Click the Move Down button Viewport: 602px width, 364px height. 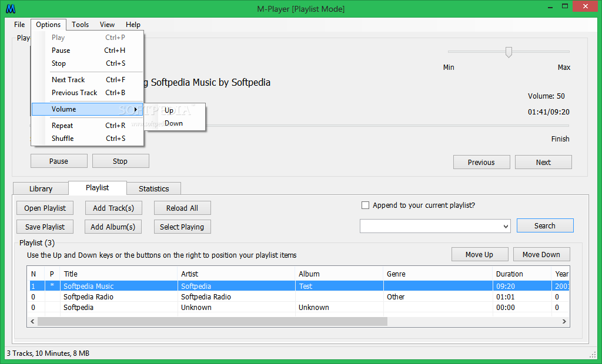541,255
